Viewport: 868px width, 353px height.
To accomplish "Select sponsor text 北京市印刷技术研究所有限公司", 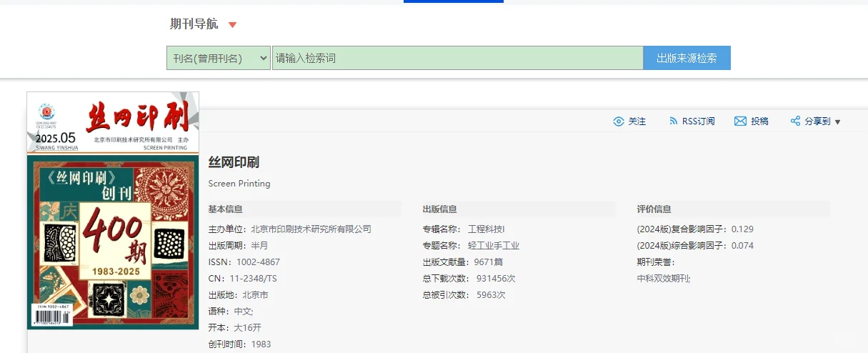I will point(311,229).
